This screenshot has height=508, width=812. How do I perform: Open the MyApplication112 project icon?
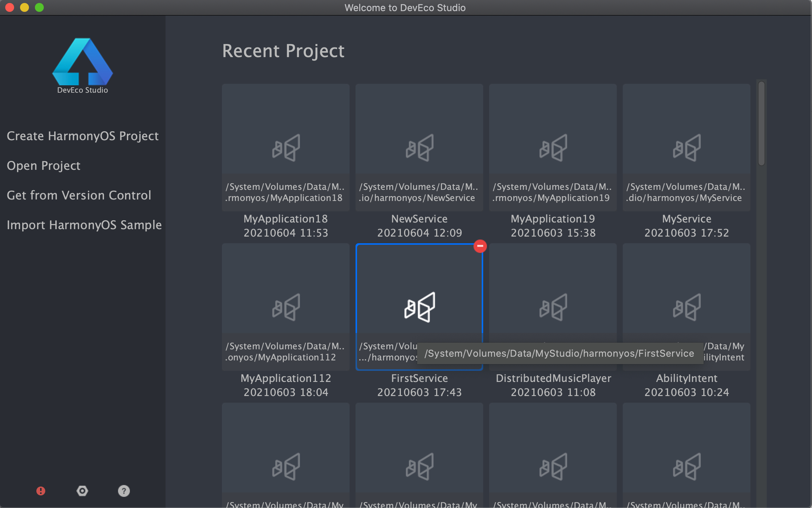pos(286,307)
